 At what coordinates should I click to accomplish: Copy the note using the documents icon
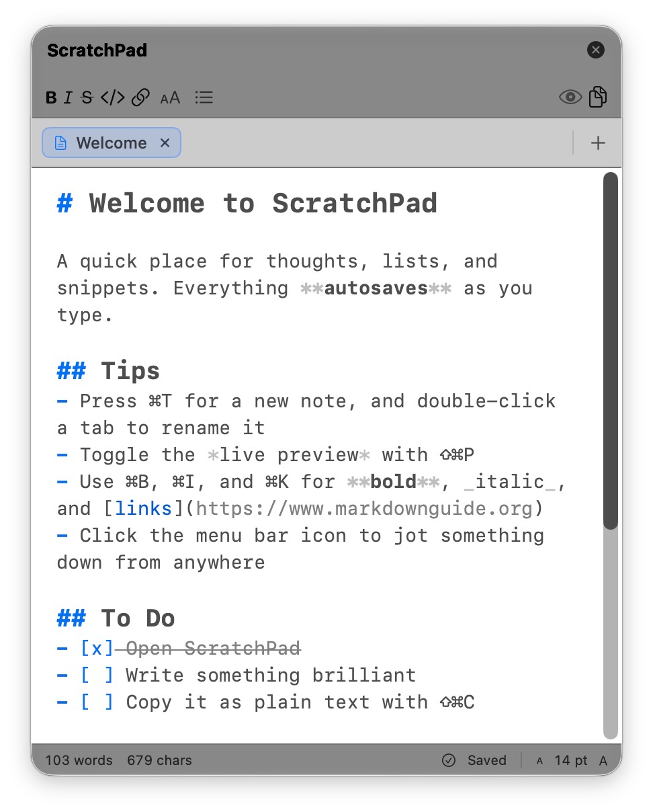(598, 97)
